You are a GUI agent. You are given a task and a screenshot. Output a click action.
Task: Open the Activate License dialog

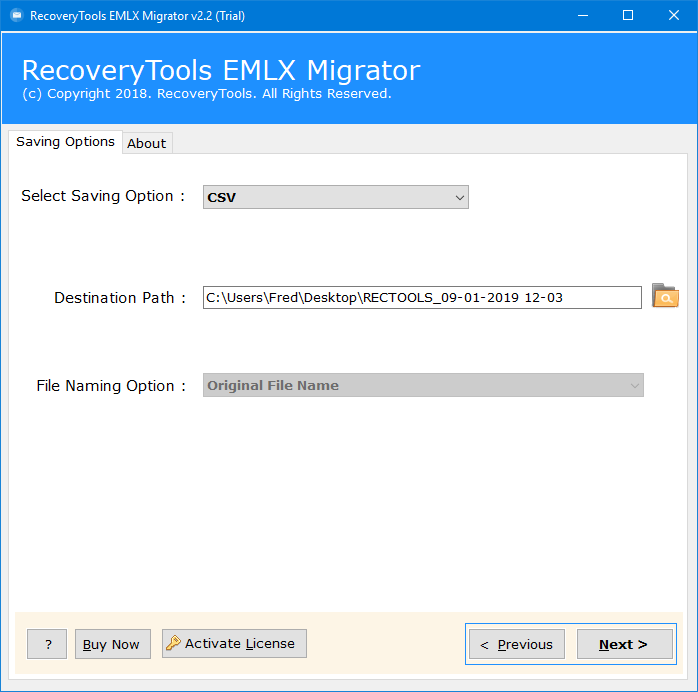234,643
